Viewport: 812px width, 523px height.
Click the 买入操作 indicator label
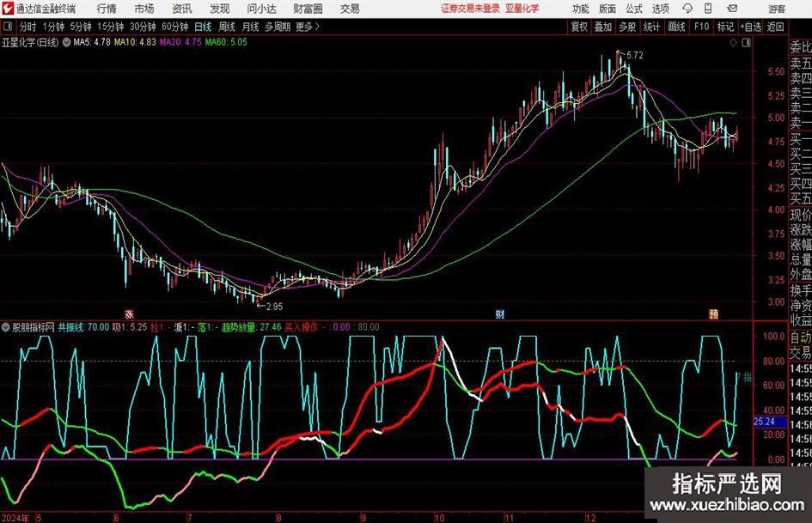click(302, 327)
